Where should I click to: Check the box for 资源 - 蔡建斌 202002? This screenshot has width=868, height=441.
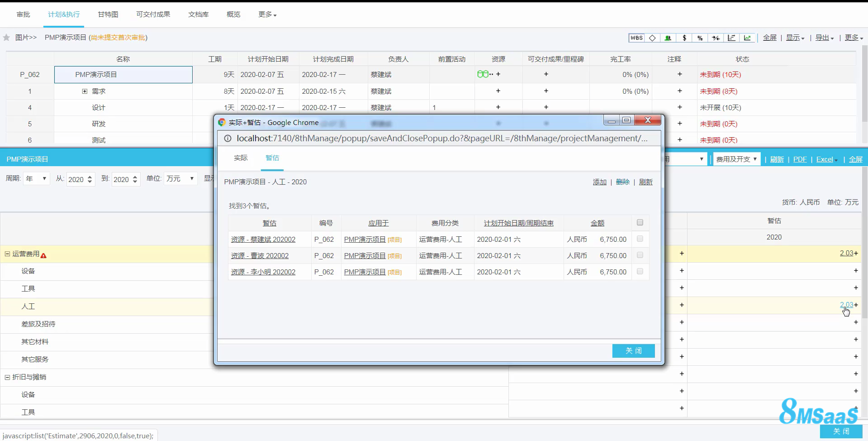[640, 239]
